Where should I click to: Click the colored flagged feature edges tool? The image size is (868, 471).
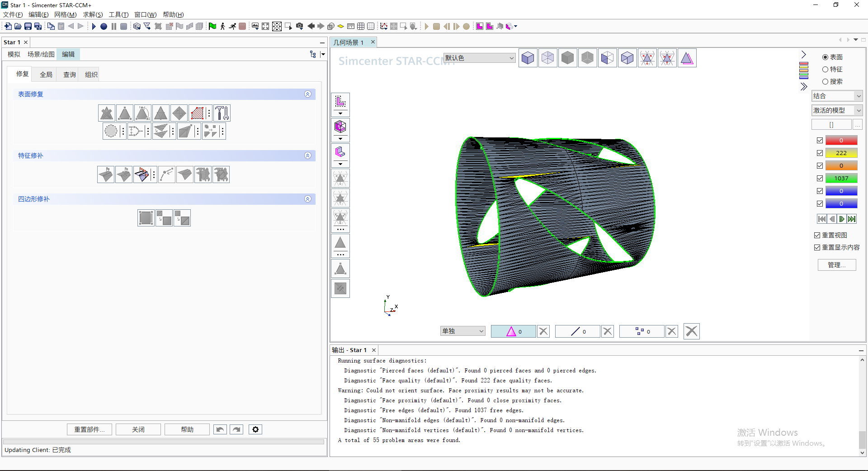(142, 174)
